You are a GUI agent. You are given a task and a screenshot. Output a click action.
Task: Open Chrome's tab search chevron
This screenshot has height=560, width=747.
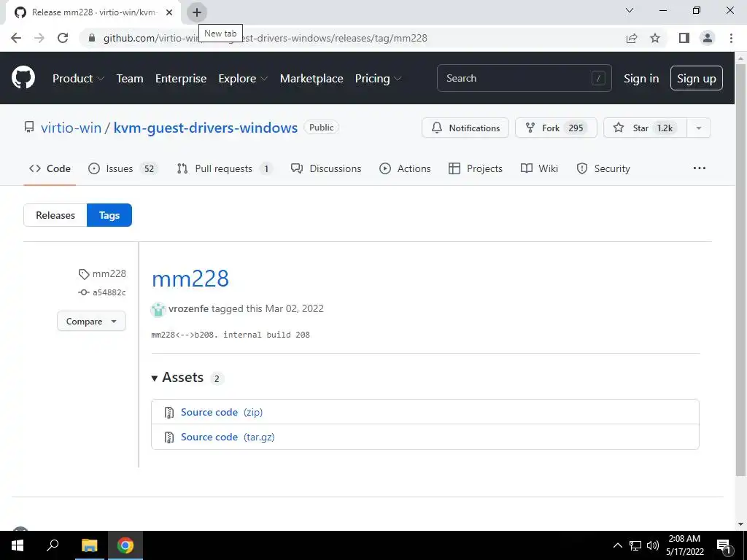tap(630, 10)
